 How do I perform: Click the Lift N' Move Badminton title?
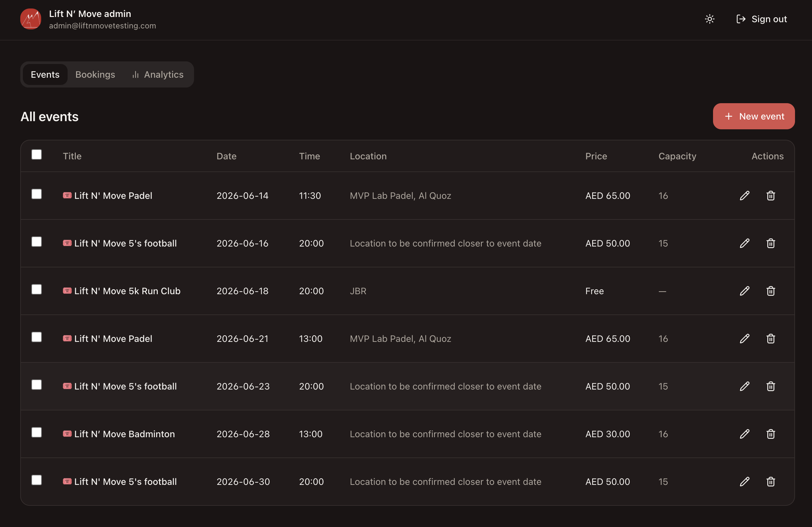(124, 434)
